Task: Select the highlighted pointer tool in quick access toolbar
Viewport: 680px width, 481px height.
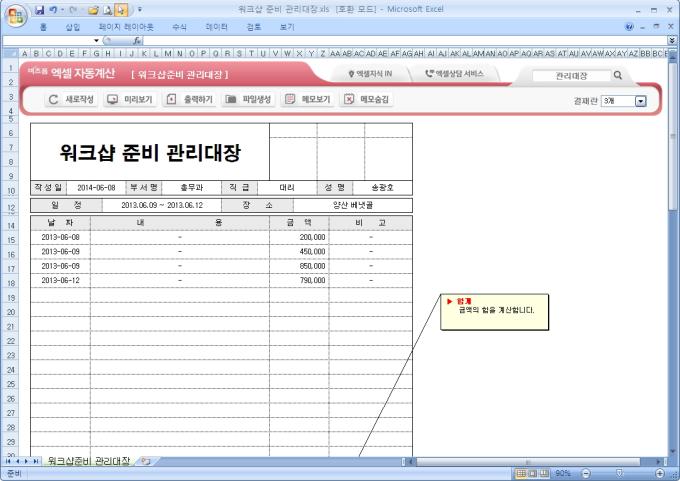Action: [x=121, y=10]
